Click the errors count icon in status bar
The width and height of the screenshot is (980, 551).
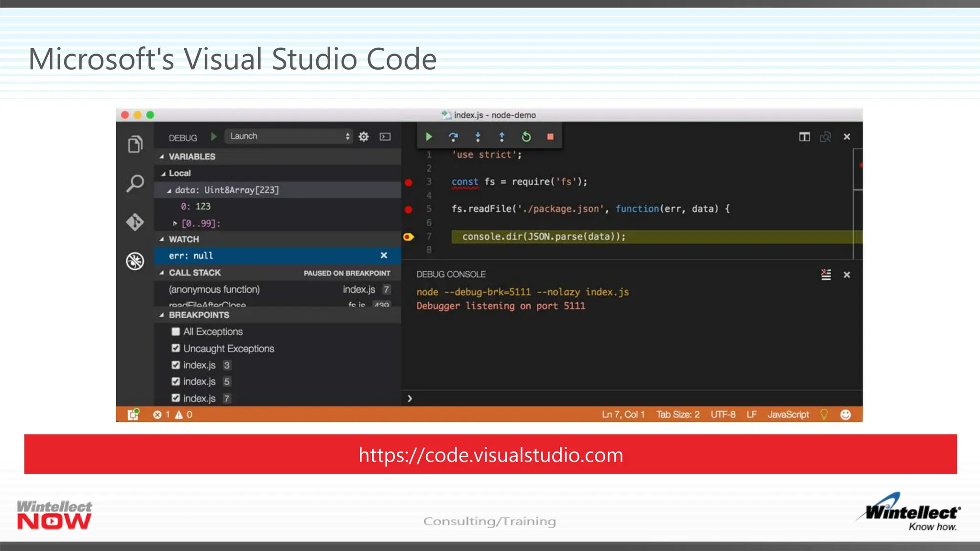point(157,415)
